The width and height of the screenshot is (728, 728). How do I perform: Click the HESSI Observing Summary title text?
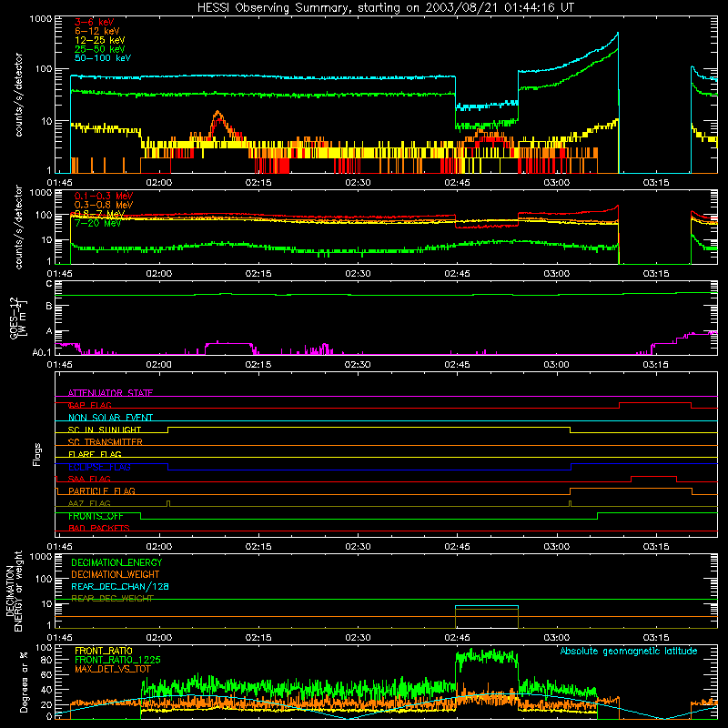pyautogui.click(x=385, y=8)
